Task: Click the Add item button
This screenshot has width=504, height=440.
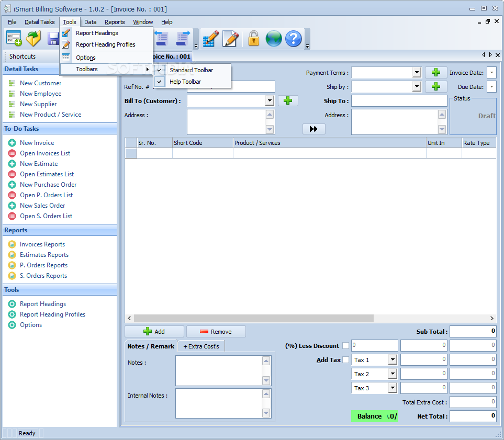Action: click(x=154, y=331)
